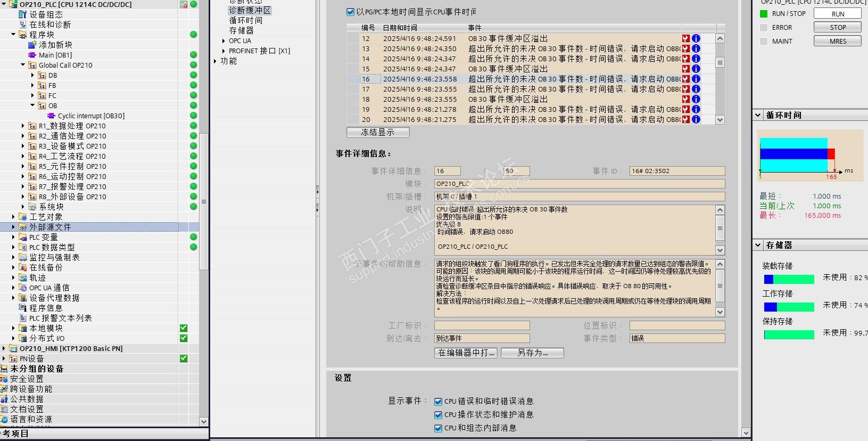
Task: Expand the R7_报警处理 OP210 folder
Action: click(x=23, y=186)
